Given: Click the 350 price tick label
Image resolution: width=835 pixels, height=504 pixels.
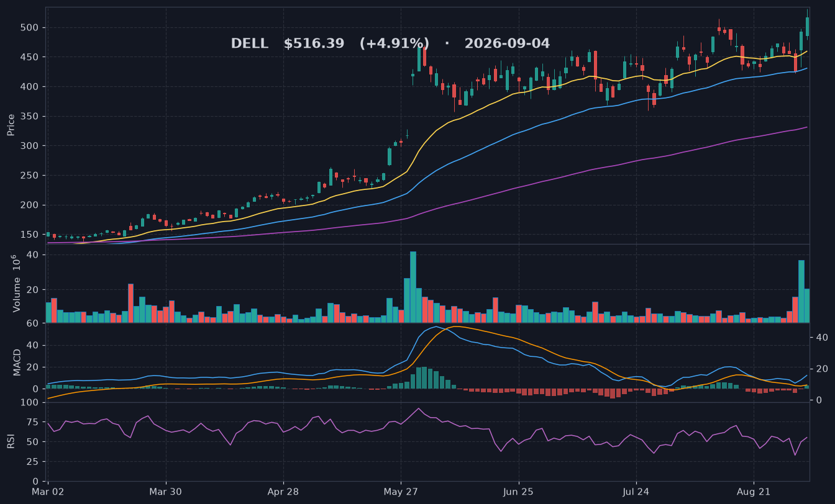Looking at the screenshot, I should pyautogui.click(x=30, y=117).
